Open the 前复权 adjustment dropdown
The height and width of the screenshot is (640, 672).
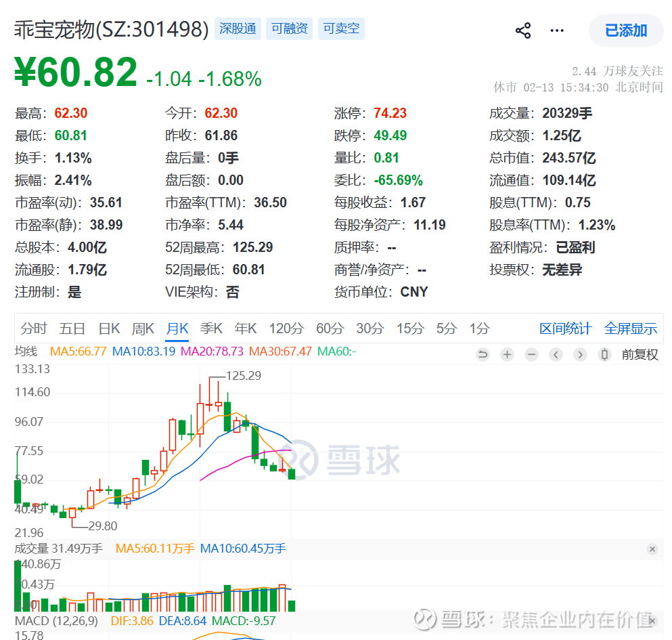point(640,354)
